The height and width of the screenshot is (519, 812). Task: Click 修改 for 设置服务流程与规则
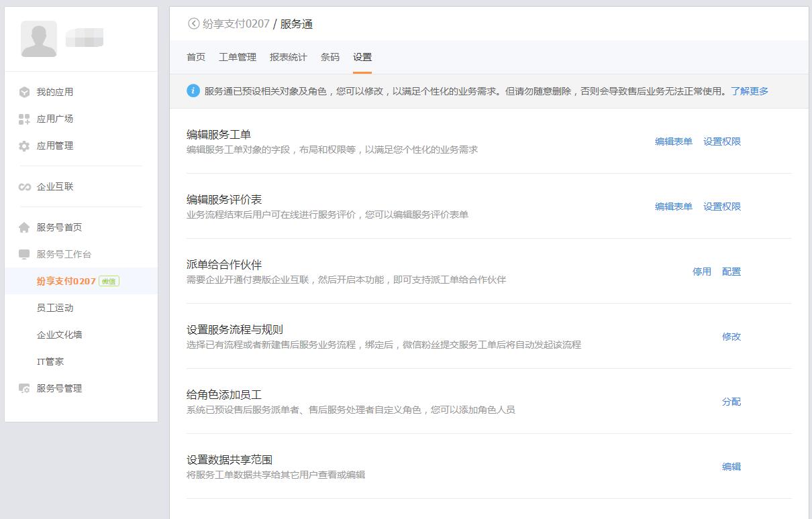click(731, 337)
